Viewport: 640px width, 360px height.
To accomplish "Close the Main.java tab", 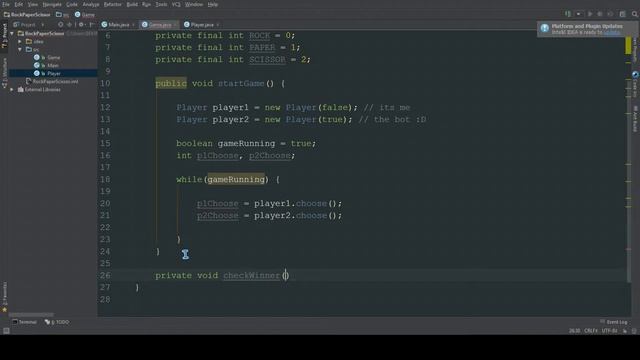I will point(133,25).
